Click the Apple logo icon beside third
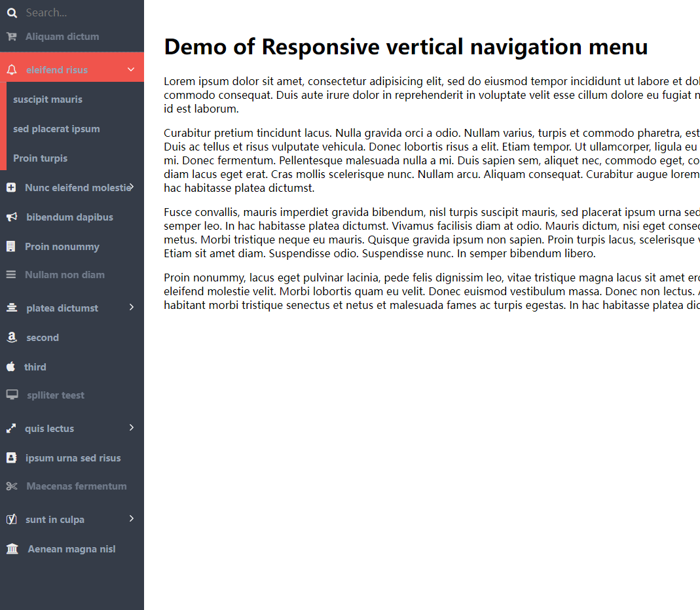Viewport: 700px width, 610px height. [10, 367]
